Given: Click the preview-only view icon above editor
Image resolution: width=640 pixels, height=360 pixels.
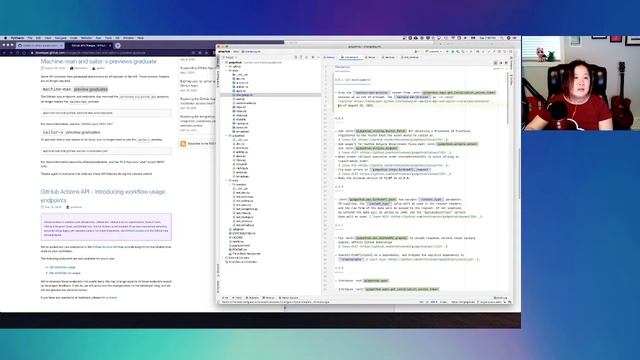Looking at the screenshot, I should pyautogui.click(x=506, y=63).
